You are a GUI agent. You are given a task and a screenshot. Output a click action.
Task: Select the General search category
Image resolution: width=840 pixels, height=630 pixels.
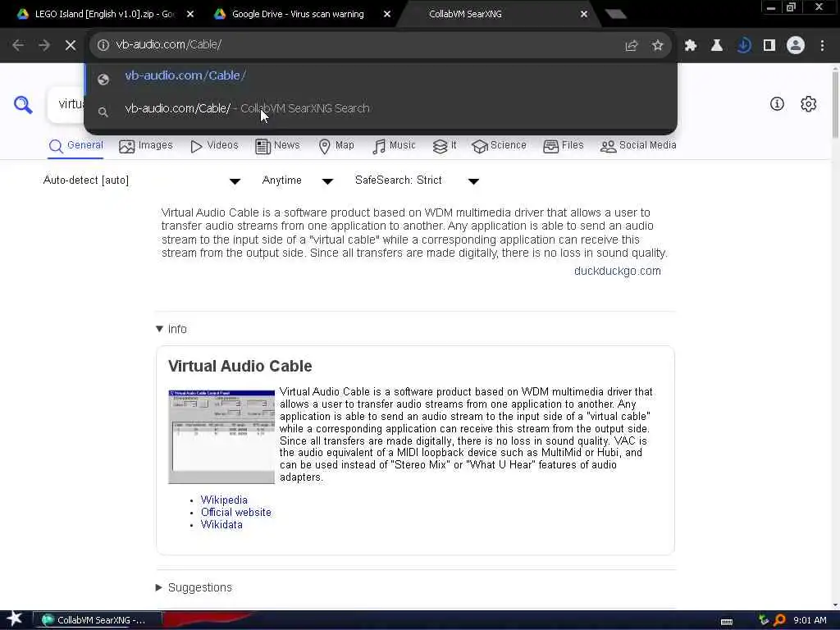[x=75, y=146]
